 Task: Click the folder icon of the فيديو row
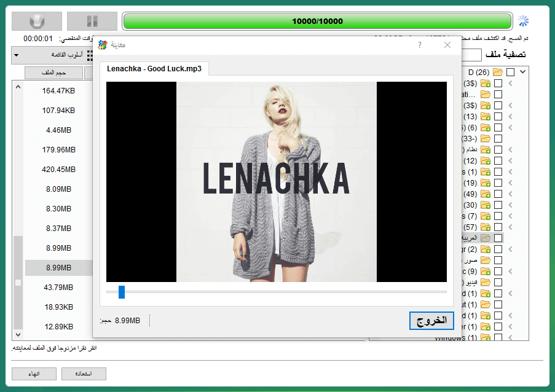(486, 282)
